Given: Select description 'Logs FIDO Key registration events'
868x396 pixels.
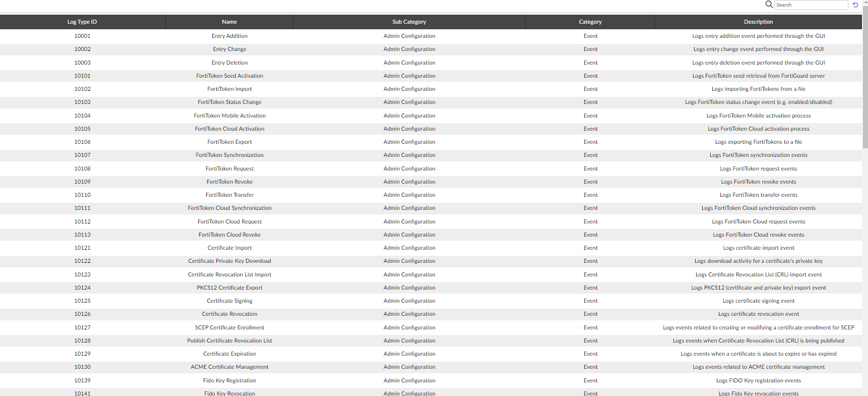Looking at the screenshot, I should point(758,380).
